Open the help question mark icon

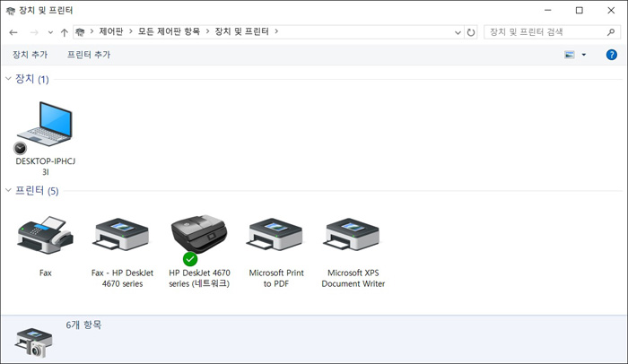pyautogui.click(x=611, y=55)
